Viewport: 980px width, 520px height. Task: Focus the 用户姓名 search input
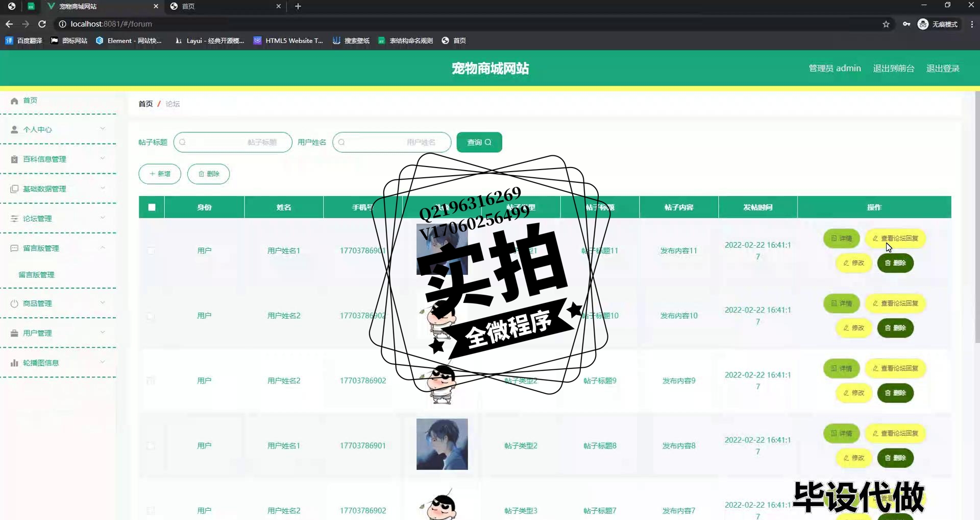pyautogui.click(x=392, y=143)
